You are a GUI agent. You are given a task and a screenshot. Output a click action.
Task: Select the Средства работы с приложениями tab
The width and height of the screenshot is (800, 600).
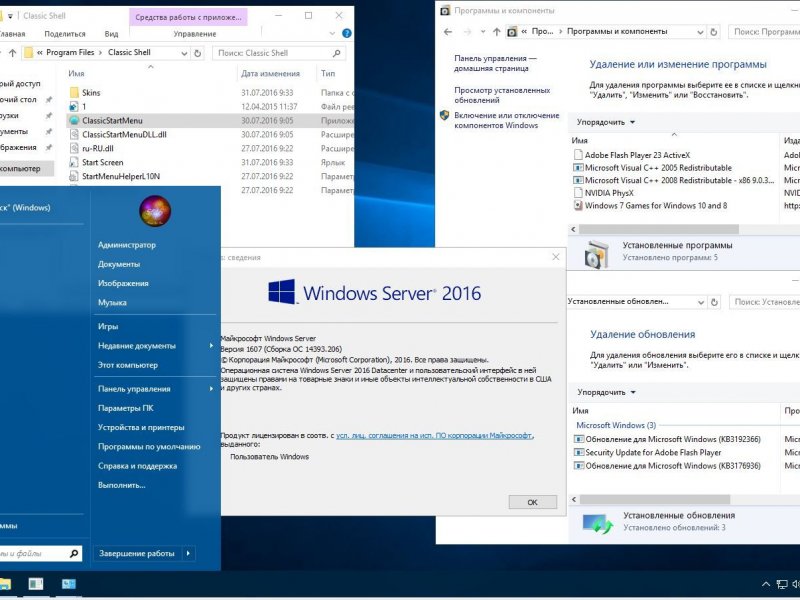[x=188, y=17]
